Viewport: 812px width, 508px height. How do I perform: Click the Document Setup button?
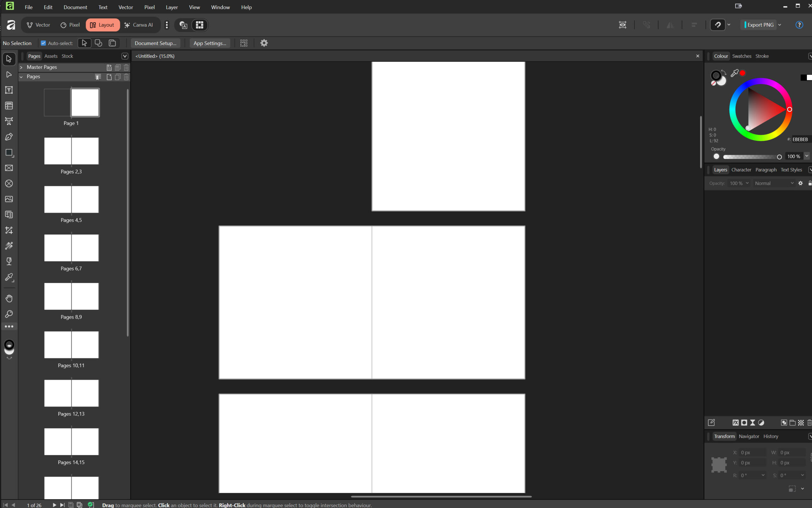pyautogui.click(x=155, y=43)
